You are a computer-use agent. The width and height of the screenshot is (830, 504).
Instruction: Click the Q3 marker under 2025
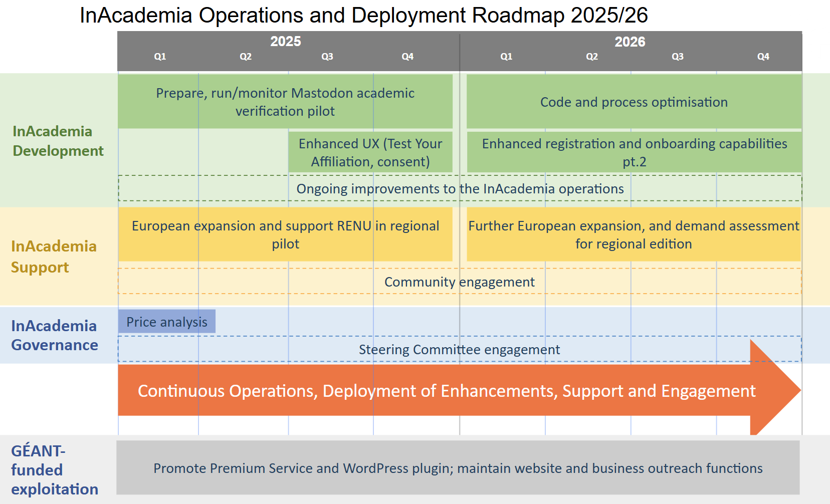(x=327, y=57)
